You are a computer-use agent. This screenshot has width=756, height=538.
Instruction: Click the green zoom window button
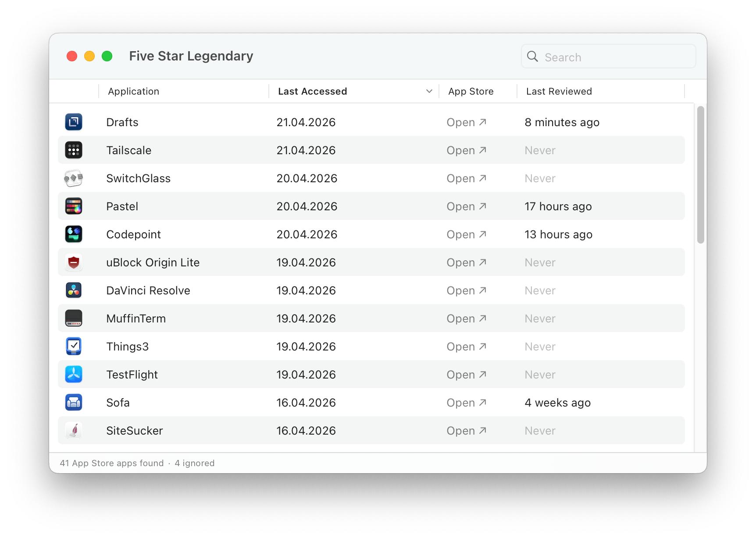pos(107,56)
